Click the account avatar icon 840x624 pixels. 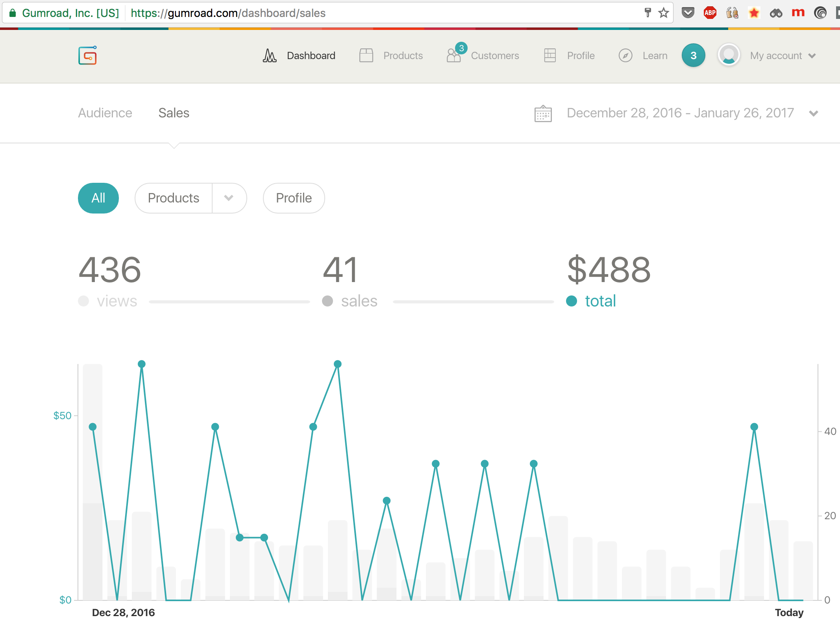coord(729,55)
